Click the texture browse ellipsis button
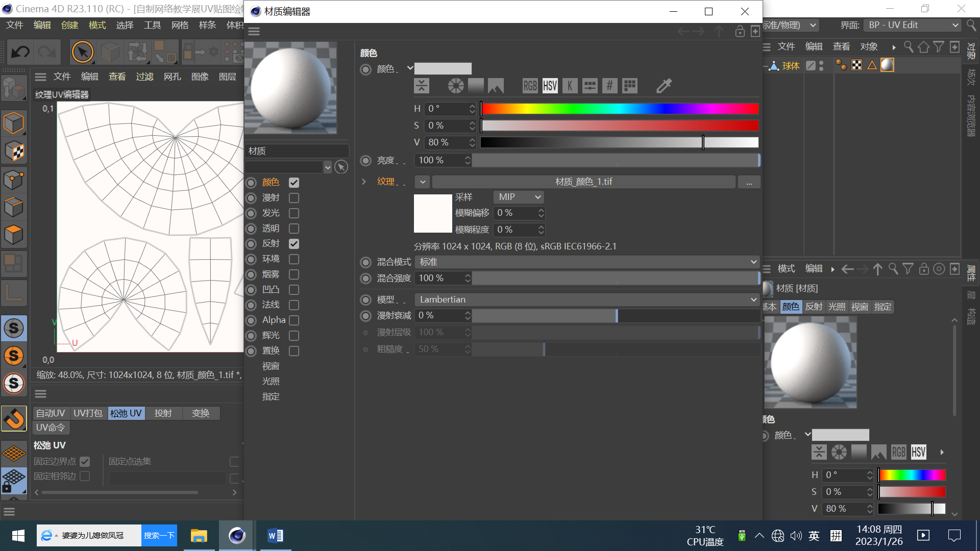Screen dimensions: 980x551 pyautogui.click(x=749, y=182)
